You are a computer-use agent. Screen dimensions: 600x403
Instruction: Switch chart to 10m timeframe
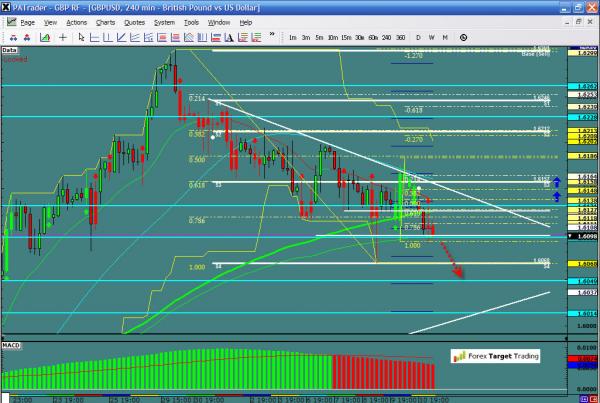[x=333, y=38]
